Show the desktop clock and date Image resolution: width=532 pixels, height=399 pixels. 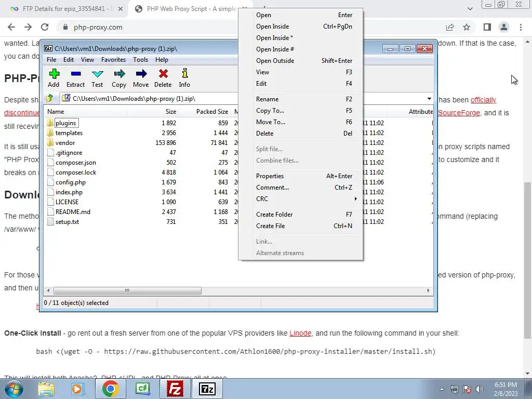[x=506, y=389]
